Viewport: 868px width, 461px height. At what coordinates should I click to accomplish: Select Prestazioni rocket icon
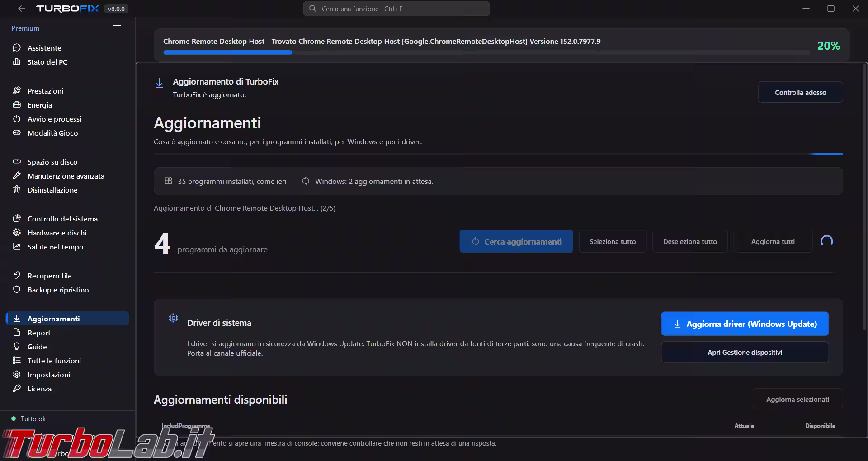(17, 91)
